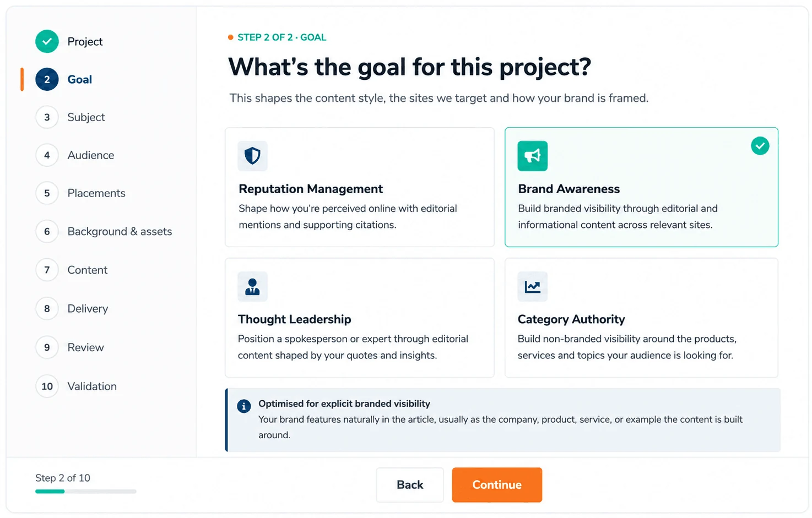The height and width of the screenshot is (518, 812).
Task: Click the Continue button
Action: [497, 485]
